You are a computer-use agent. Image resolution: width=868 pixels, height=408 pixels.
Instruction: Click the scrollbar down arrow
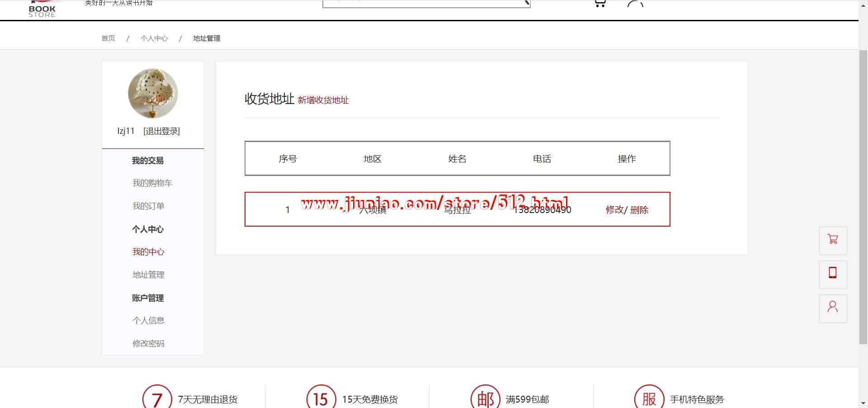click(863, 403)
